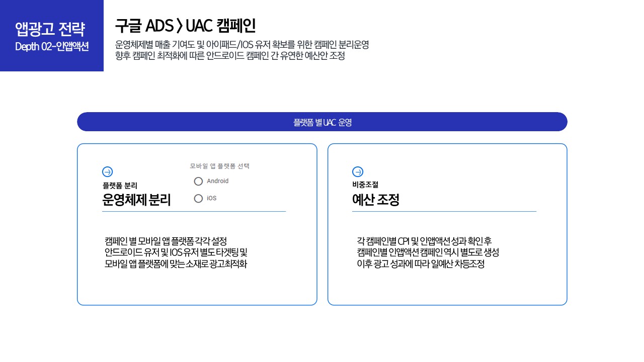The image size is (644, 362).
Task: Click arrow icon above 비중조절
Action: pyautogui.click(x=357, y=171)
